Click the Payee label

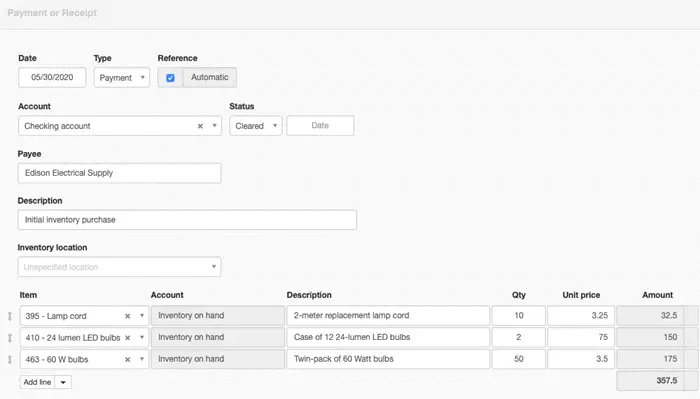coord(29,154)
